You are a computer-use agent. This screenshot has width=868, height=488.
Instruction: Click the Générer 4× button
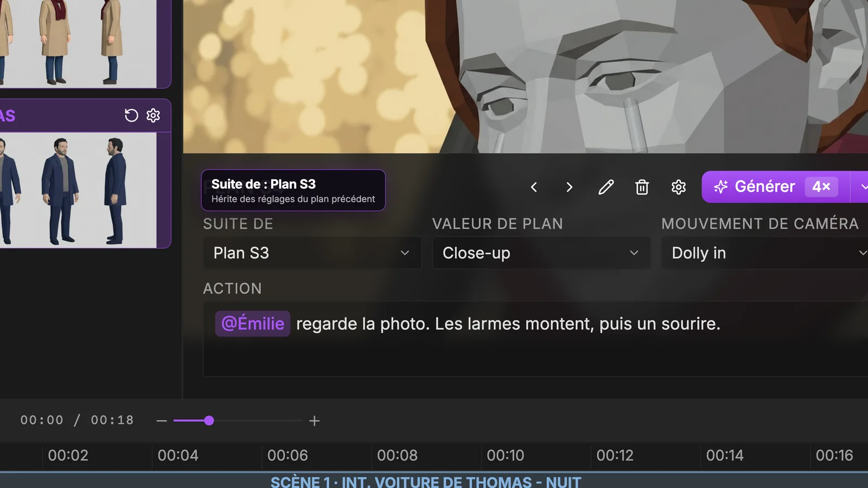pos(776,187)
